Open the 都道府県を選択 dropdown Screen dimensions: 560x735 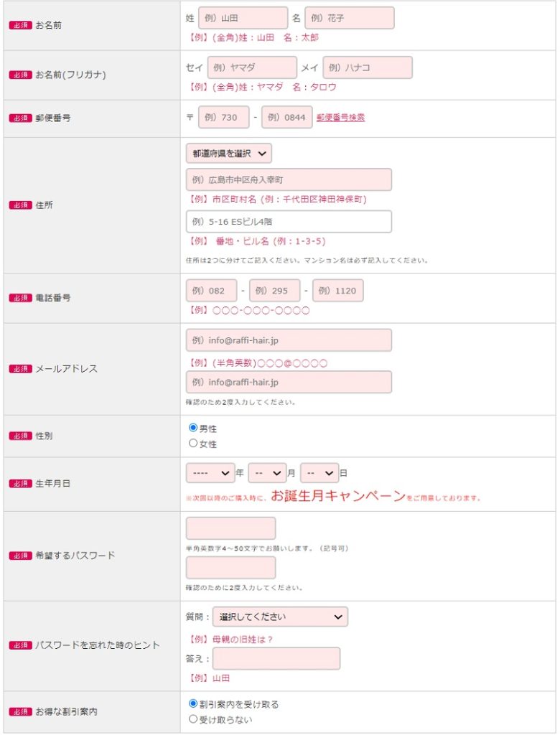[229, 154]
